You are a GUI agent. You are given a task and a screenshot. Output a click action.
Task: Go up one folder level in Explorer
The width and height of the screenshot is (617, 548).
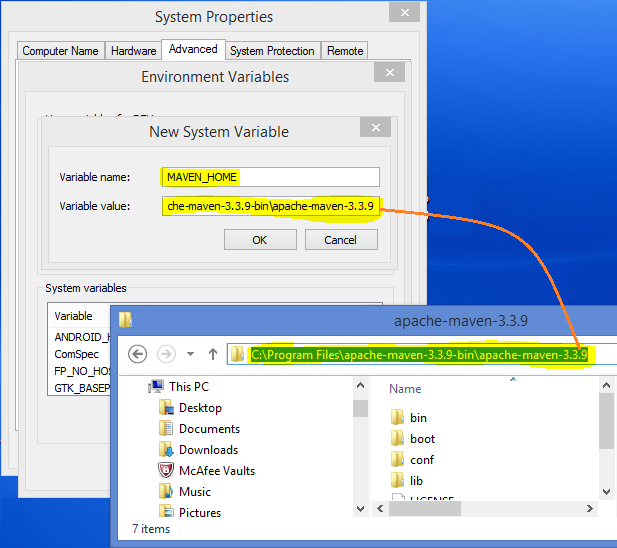coord(213,354)
